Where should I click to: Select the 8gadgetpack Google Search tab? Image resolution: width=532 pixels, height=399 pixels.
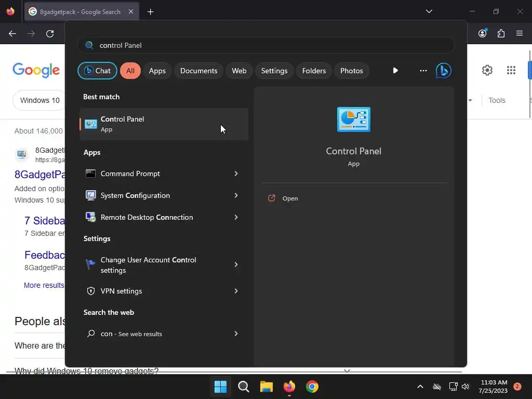click(82, 11)
